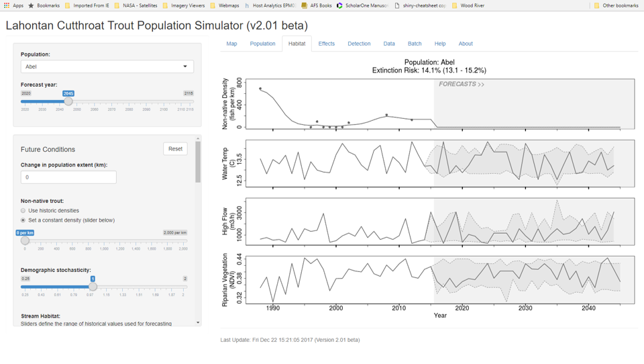
Task: Click the non-native trout density slider handle
Action: pyautogui.click(x=25, y=240)
